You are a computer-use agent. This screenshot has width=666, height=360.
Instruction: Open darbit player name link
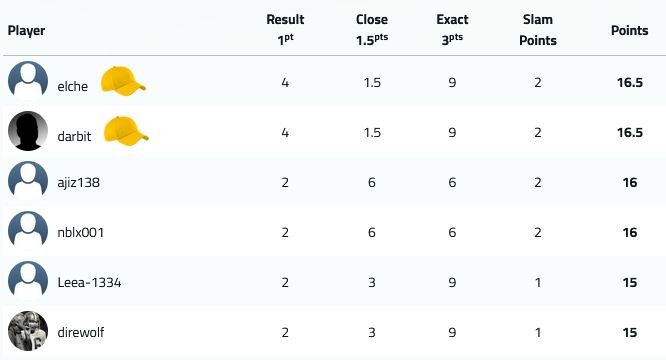(74, 136)
